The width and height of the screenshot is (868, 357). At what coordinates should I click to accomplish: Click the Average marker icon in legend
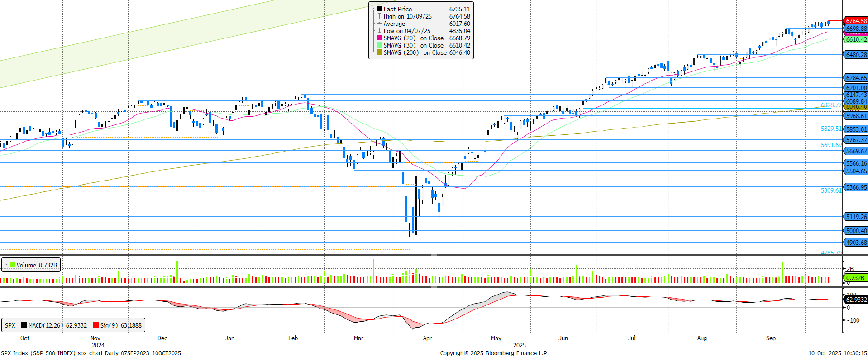coord(379,24)
